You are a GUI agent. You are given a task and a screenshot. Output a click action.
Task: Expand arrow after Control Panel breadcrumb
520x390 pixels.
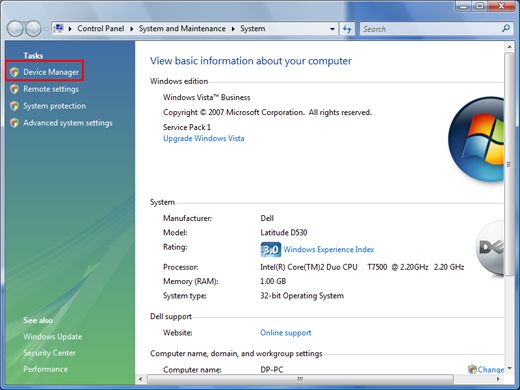pos(132,29)
